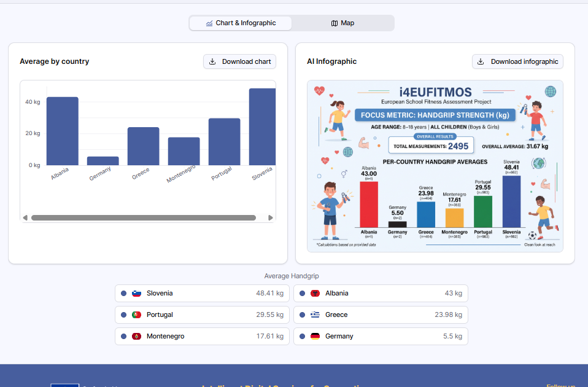Click the Average by country heading
The image size is (588, 387).
[55, 61]
